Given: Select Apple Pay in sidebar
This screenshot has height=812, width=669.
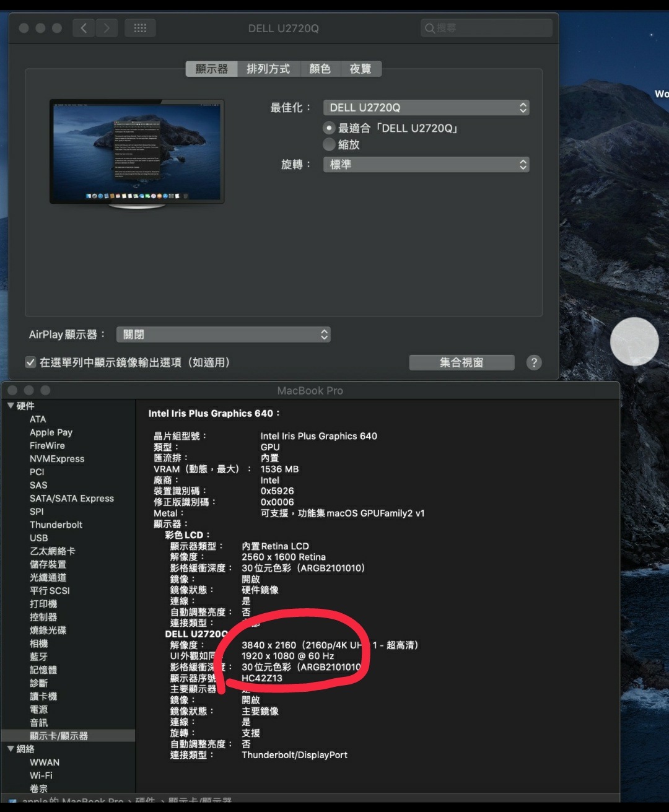Looking at the screenshot, I should pos(51,432).
